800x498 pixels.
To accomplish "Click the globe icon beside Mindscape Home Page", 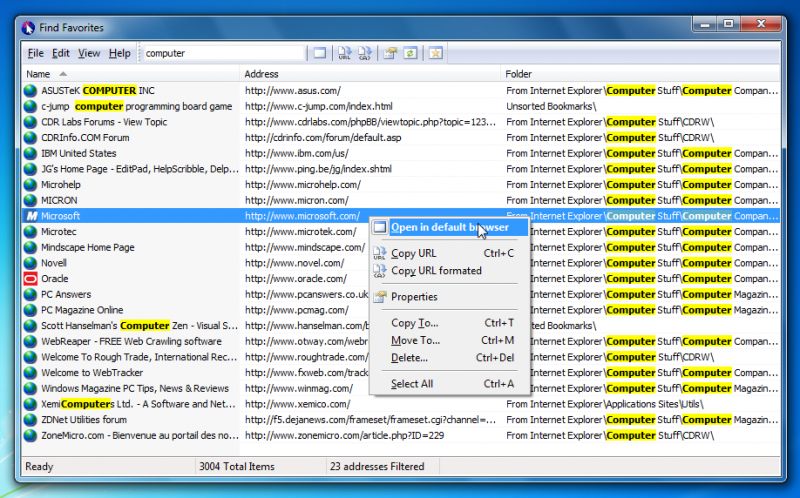I will [x=31, y=247].
